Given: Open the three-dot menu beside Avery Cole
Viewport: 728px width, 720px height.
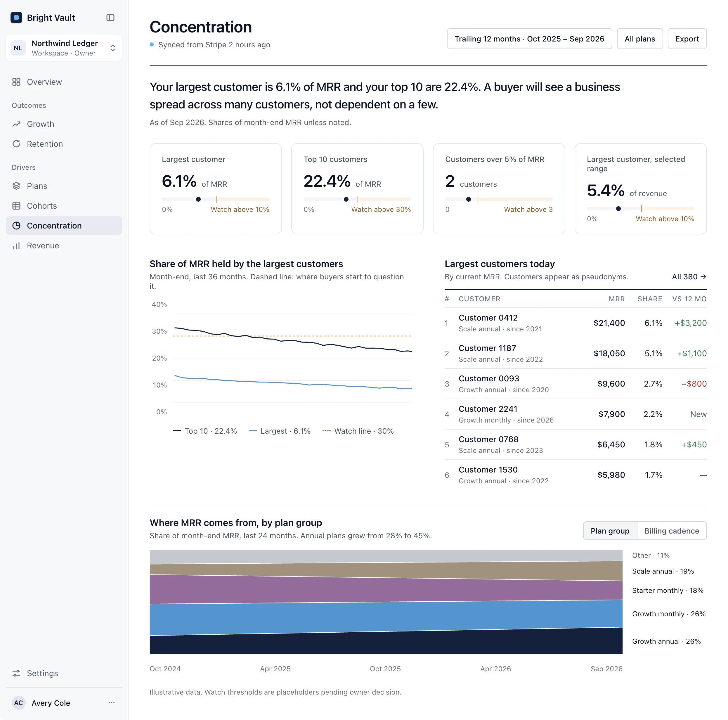Looking at the screenshot, I should [x=112, y=703].
